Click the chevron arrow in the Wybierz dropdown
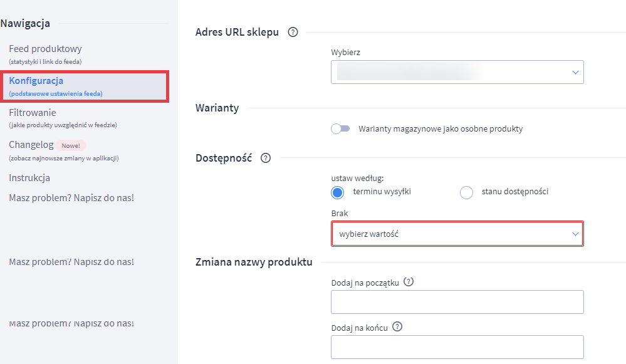626x364 pixels. [x=575, y=73]
